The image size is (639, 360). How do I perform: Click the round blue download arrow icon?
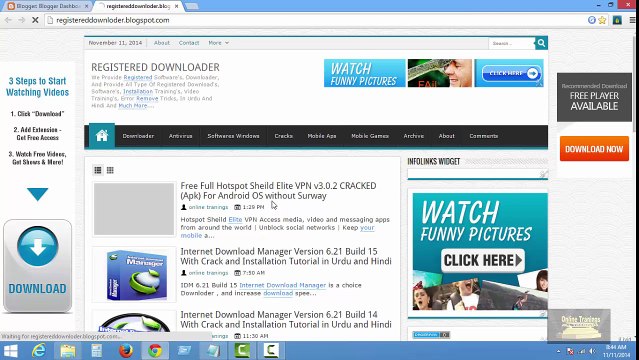click(x=37, y=246)
